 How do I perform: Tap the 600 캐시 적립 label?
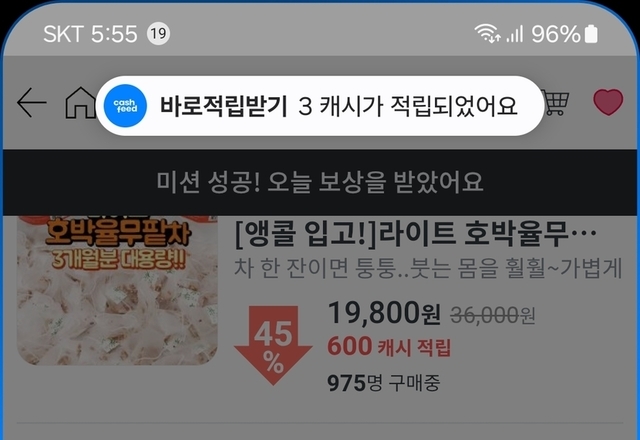pos(389,347)
